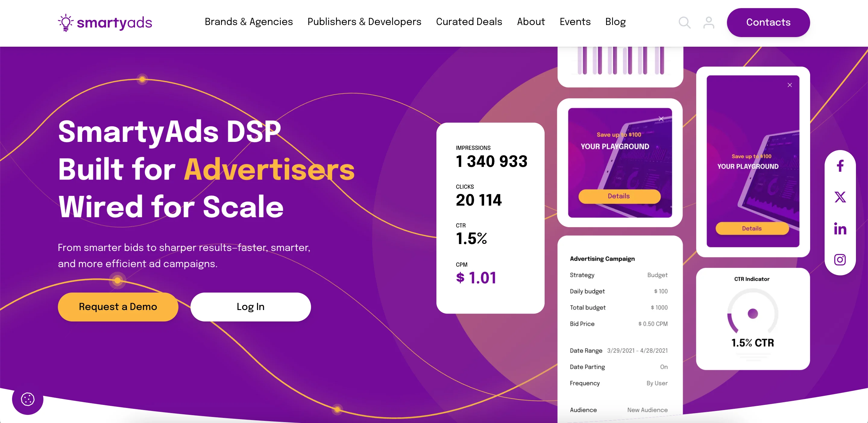Screen dimensions: 868x423
Task: Click the Log In button
Action: (x=251, y=307)
